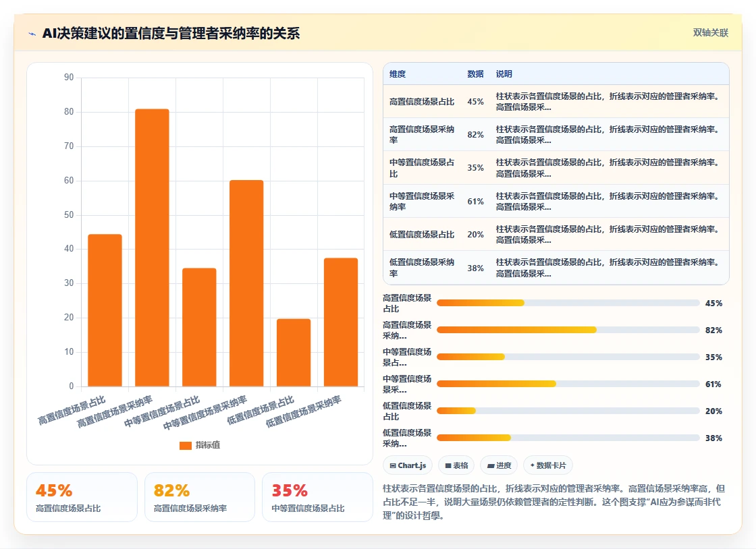The height and width of the screenshot is (549, 756).
Task: Click the 中等置信度场景占比 chart bar
Action: coord(199,327)
